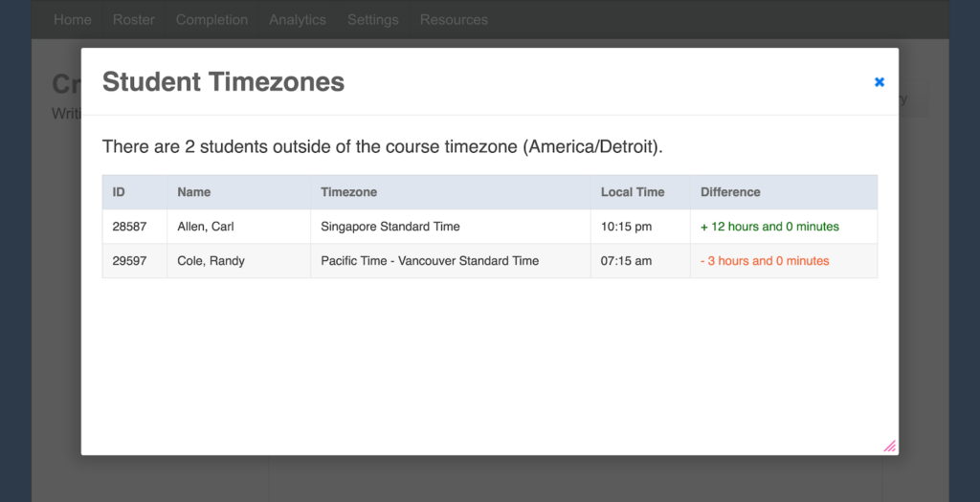
Task: Select the Pacific Time - Vancouver cell
Action: pyautogui.click(x=430, y=261)
